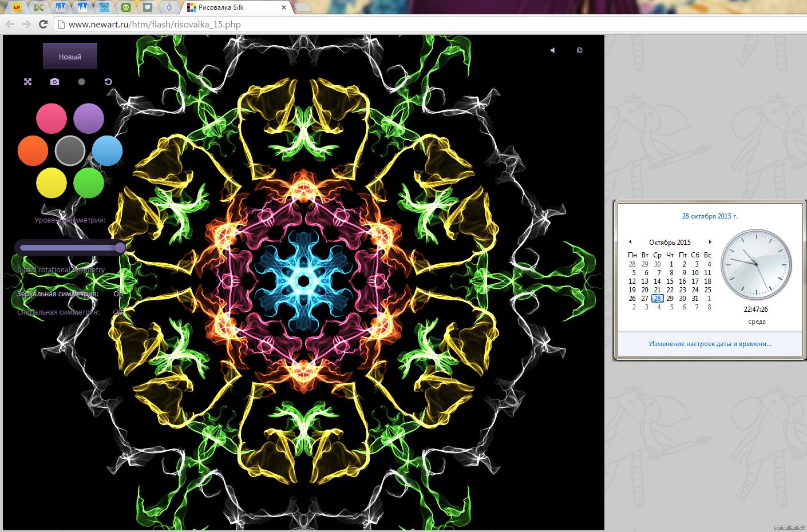Select October 31 in the calendar
Screen dimensions: 807x532
pos(695,299)
